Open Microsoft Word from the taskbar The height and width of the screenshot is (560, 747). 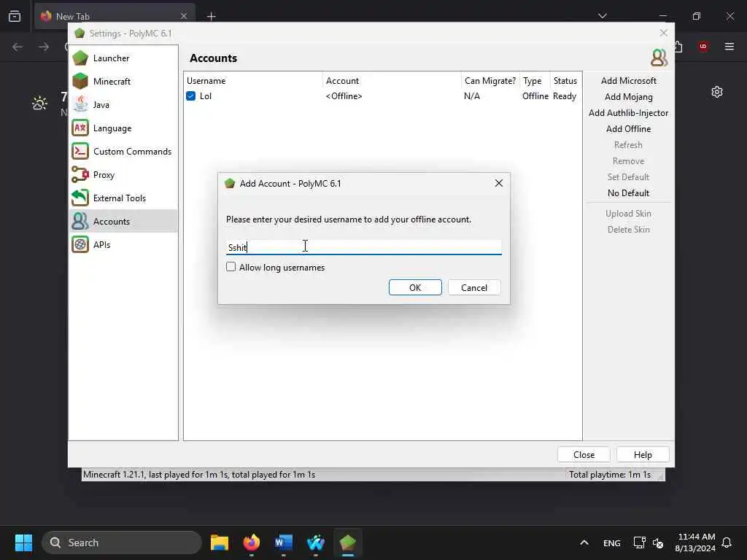(284, 542)
